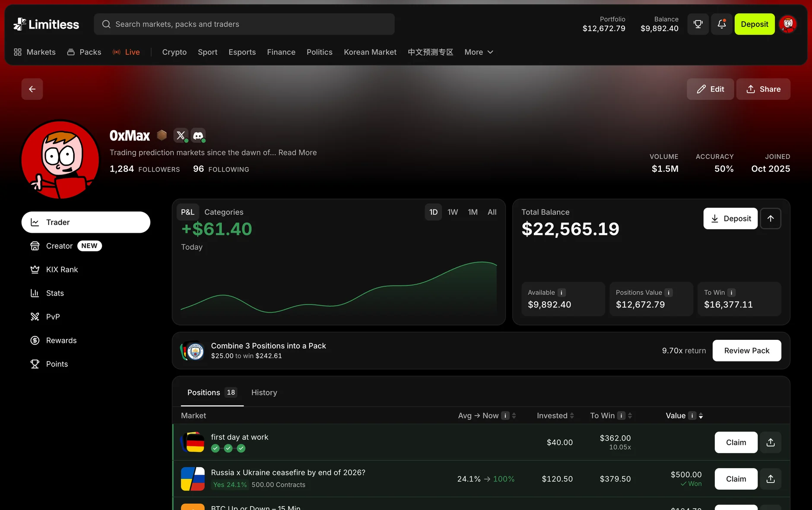The width and height of the screenshot is (812, 510).
Task: Open the Positions tab
Action: coord(212,393)
